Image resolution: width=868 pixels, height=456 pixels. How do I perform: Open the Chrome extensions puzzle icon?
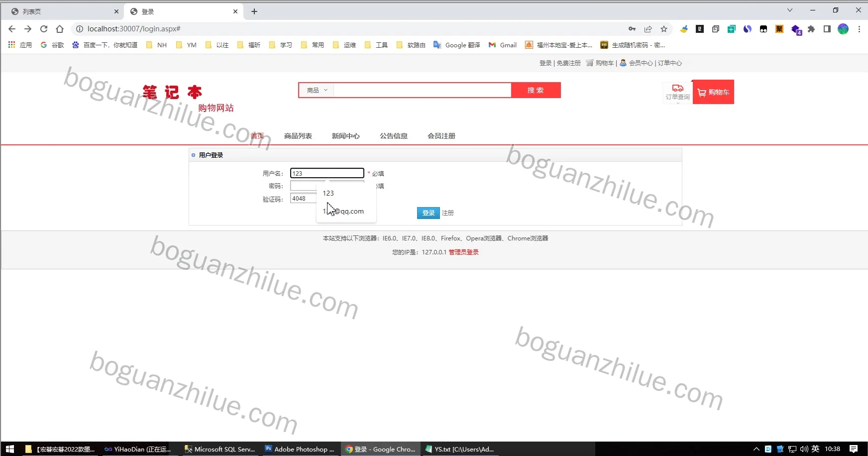pyautogui.click(x=811, y=29)
